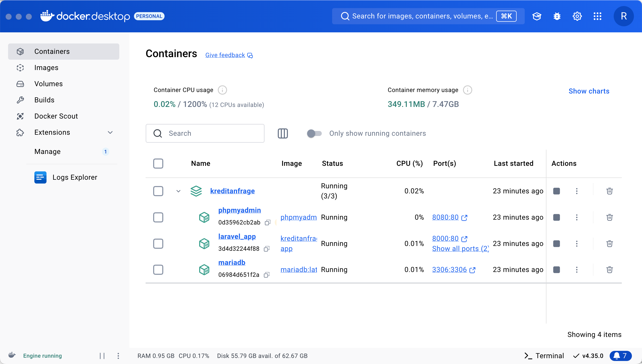This screenshot has width=642, height=364.
Task: Toggle Only show running containers switch
Action: [314, 133]
